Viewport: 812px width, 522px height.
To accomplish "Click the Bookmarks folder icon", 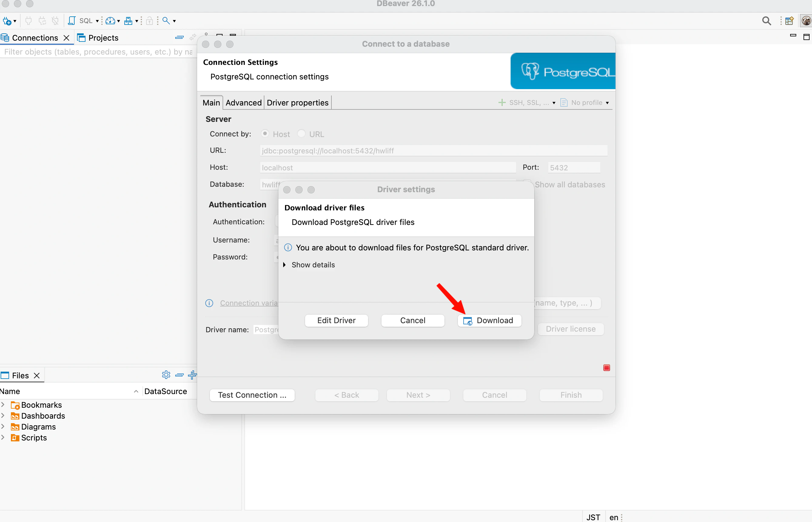I will pyautogui.click(x=15, y=405).
